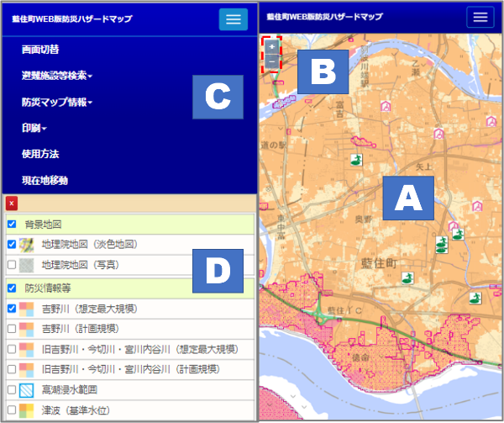
Task: Enable 旧吉野川・今切川・宮川内谷川（想定最大規模） layer
Action: tap(12, 349)
